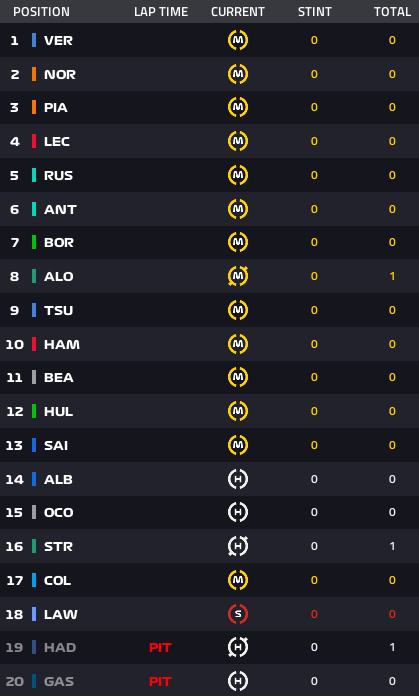Select LAW's red soft tyre icon

pyautogui.click(x=238, y=614)
